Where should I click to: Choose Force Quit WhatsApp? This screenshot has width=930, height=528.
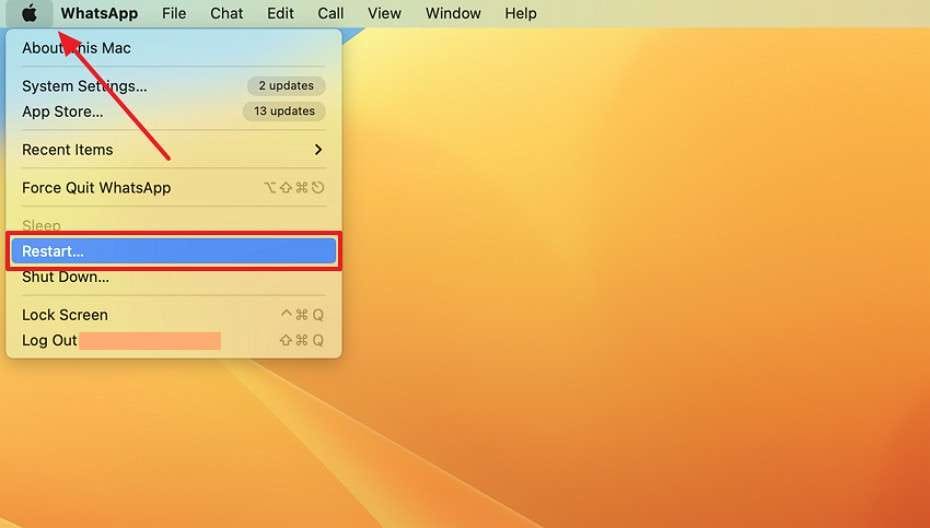[173, 187]
